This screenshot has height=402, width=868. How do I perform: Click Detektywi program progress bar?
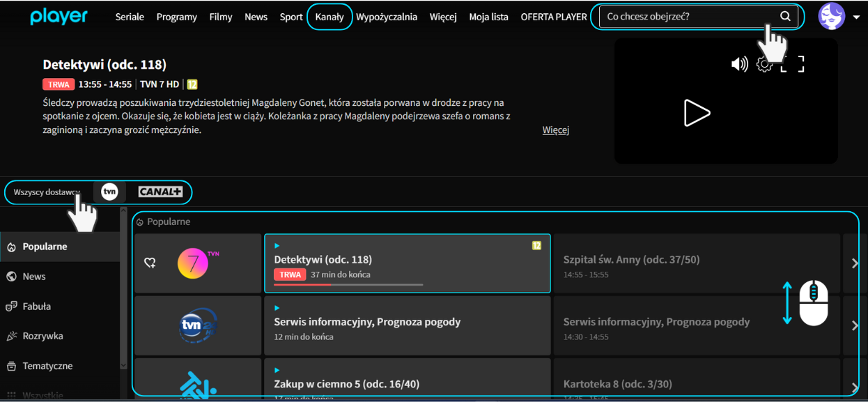pos(348,285)
